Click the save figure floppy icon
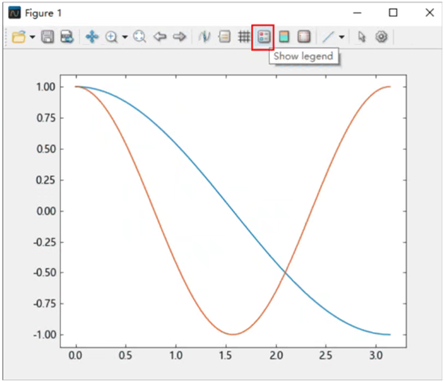 pos(48,37)
